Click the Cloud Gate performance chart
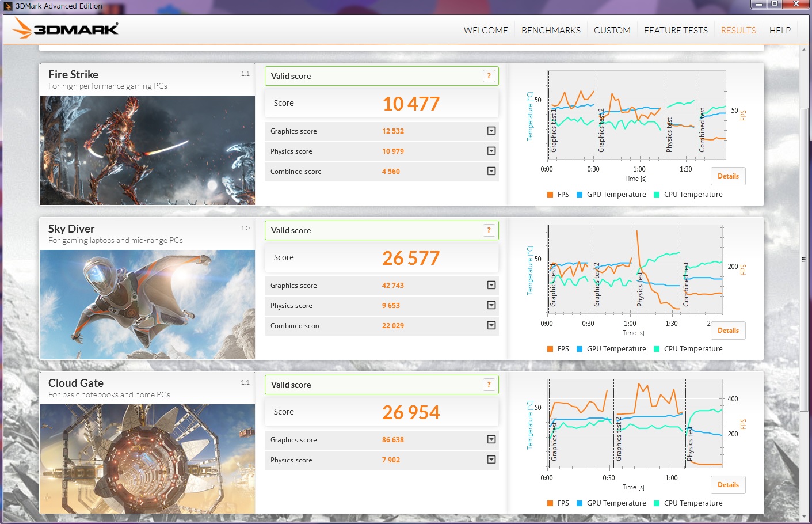Image resolution: width=812 pixels, height=524 pixels. [x=635, y=424]
